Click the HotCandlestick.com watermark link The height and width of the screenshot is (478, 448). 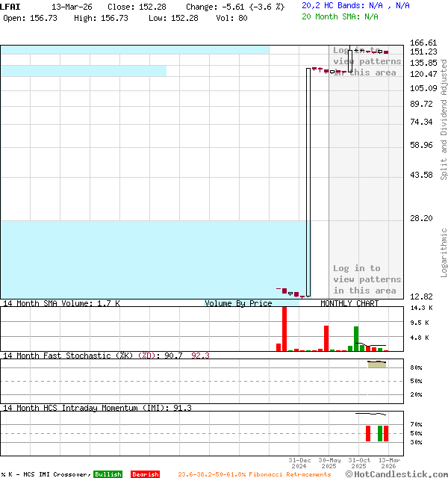click(397, 474)
